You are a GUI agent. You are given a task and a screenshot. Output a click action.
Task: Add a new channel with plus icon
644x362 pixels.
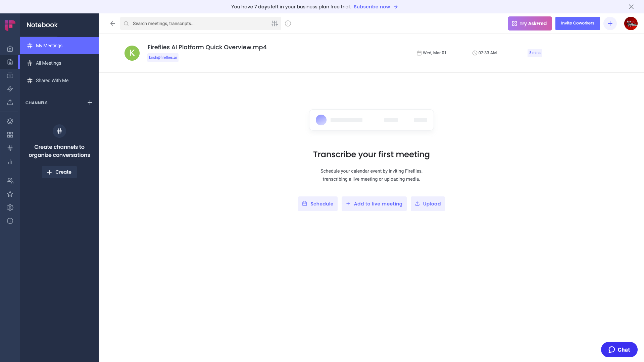pyautogui.click(x=90, y=103)
